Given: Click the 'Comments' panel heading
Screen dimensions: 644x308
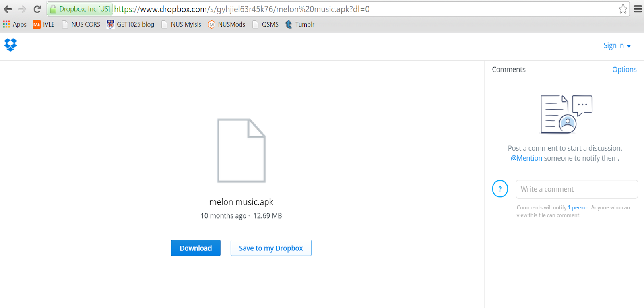Looking at the screenshot, I should pos(509,70).
